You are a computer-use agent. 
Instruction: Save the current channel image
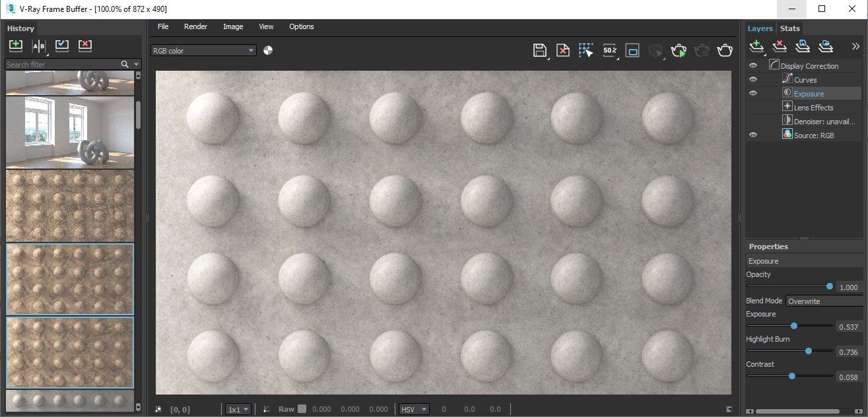coord(540,51)
